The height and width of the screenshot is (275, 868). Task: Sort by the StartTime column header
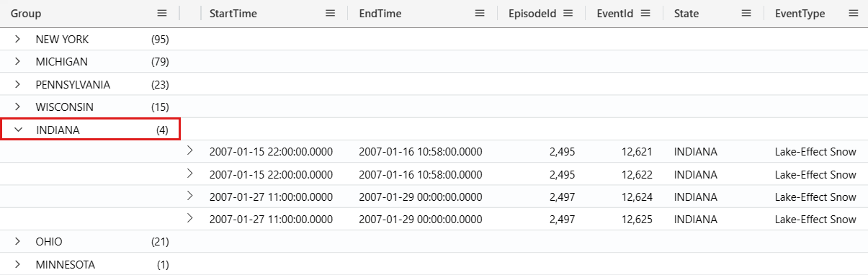(233, 14)
